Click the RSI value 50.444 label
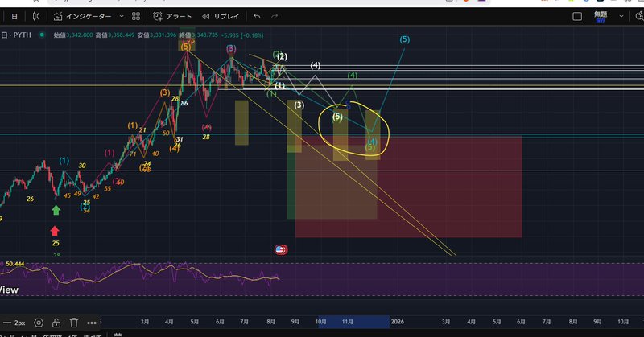 click(15, 264)
